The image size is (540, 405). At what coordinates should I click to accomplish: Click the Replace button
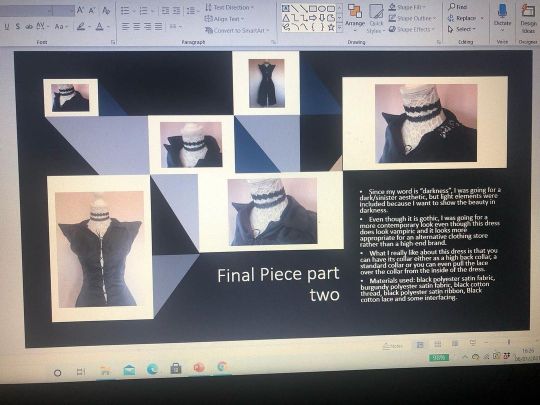(x=466, y=18)
